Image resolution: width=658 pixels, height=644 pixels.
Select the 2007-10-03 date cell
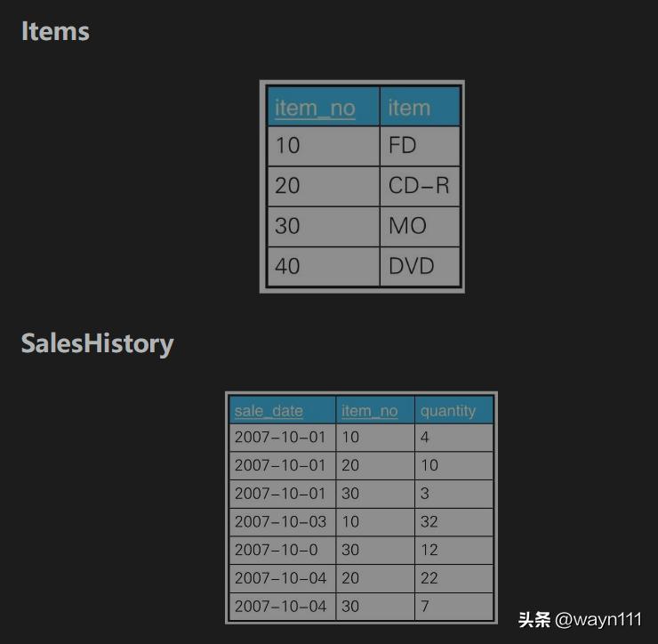280,521
